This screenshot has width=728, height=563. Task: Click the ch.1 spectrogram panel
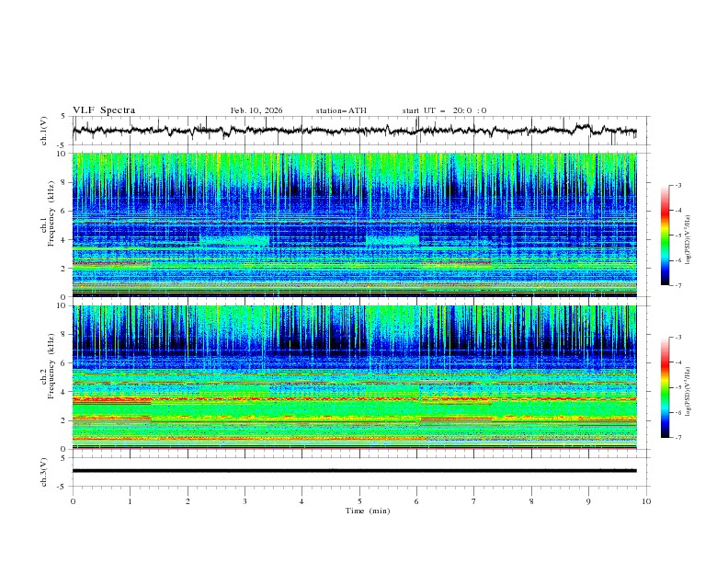tap(355, 224)
